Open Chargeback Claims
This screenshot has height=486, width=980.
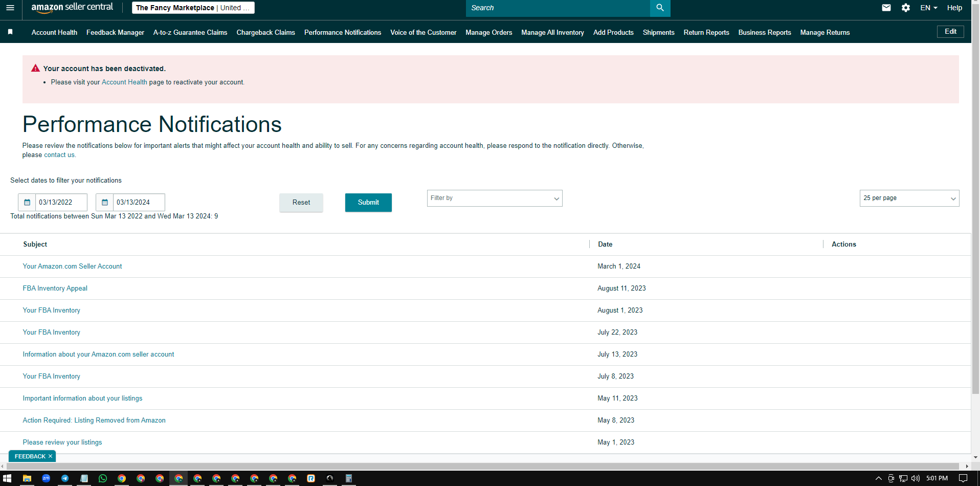(265, 32)
